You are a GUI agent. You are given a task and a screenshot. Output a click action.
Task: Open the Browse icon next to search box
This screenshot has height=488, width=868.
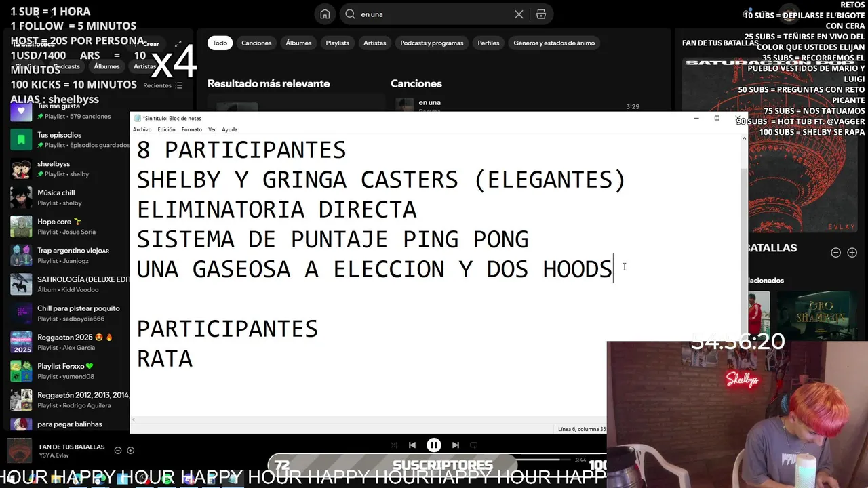[x=541, y=14]
